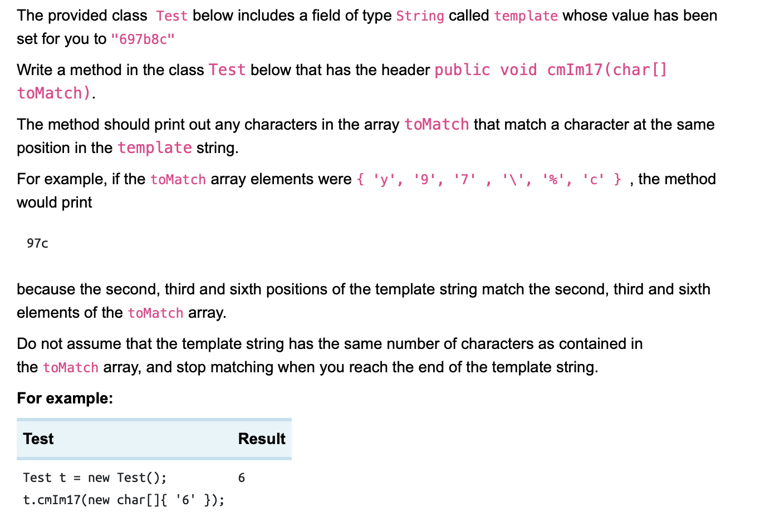Click the 'Result' table column header
Image resolution: width=775 pixels, height=532 pixels.
coord(262,439)
